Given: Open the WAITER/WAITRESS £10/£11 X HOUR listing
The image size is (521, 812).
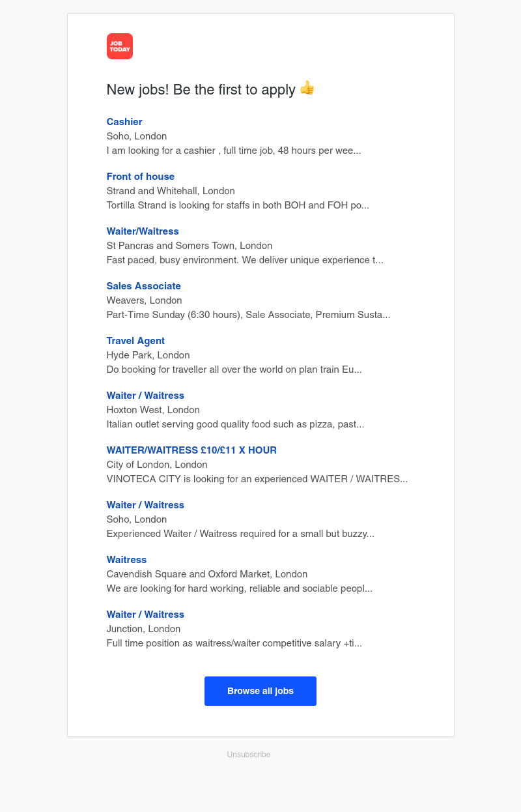Looking at the screenshot, I should click(191, 450).
